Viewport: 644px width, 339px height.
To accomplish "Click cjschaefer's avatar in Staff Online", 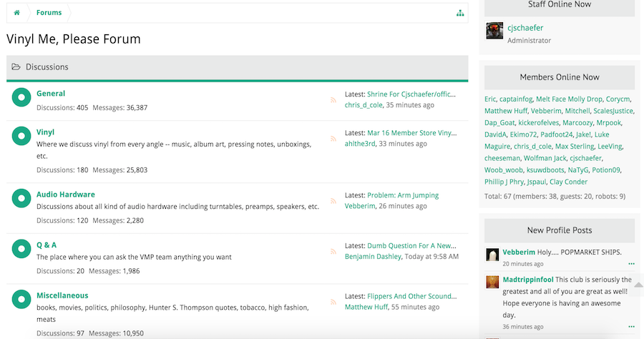I will (x=494, y=31).
